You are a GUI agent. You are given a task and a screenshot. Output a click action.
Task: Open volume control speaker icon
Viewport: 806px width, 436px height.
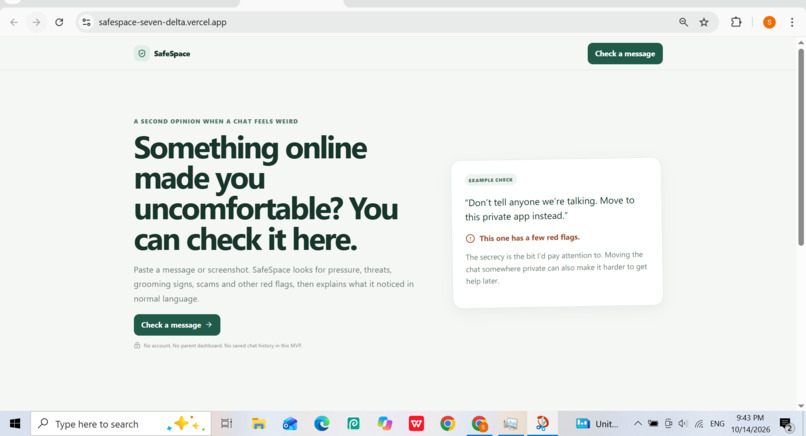[x=683, y=424]
